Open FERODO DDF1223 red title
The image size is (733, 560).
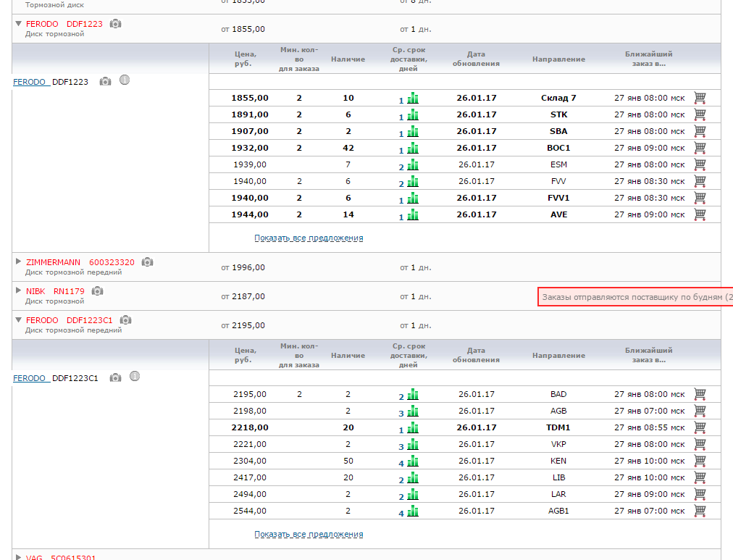click(64, 24)
